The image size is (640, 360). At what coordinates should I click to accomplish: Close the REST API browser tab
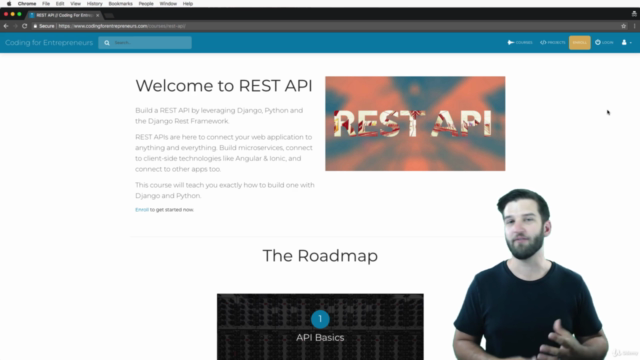[98, 15]
